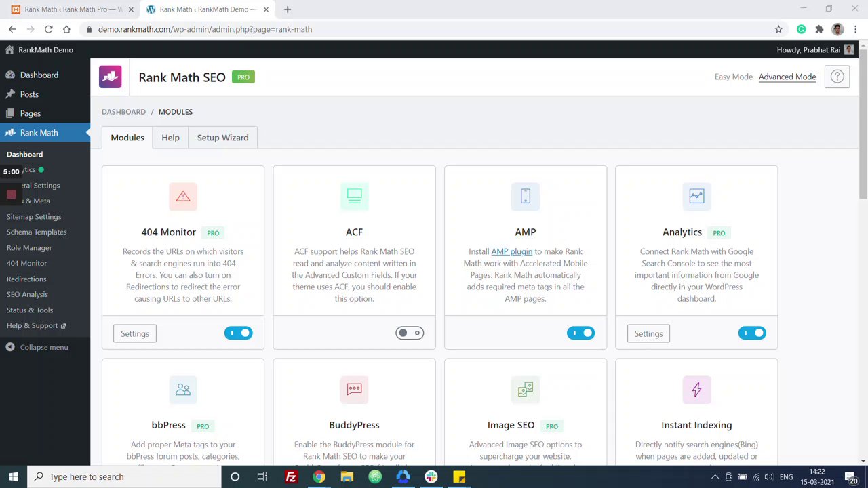Open Role Manager submenu item

point(29,247)
